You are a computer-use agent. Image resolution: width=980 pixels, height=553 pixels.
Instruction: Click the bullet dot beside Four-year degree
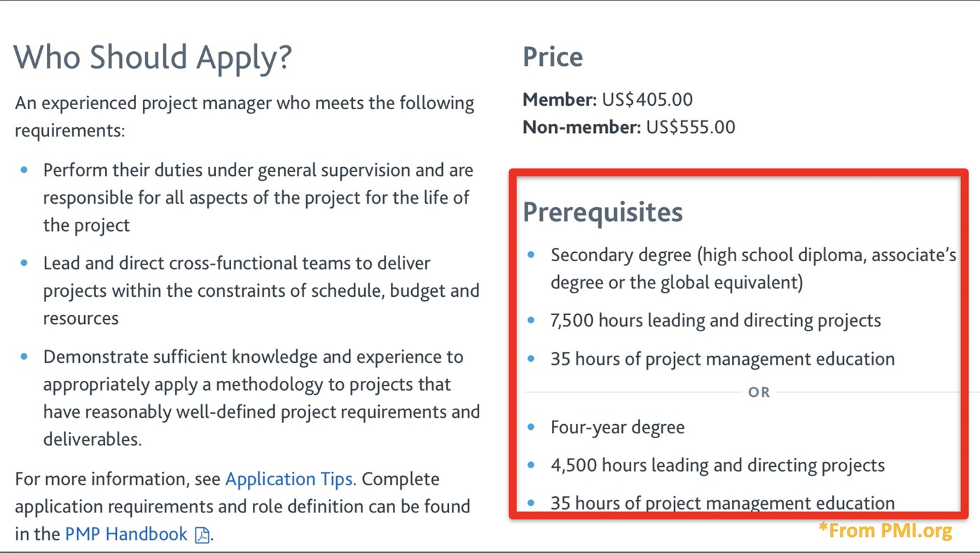click(x=531, y=426)
